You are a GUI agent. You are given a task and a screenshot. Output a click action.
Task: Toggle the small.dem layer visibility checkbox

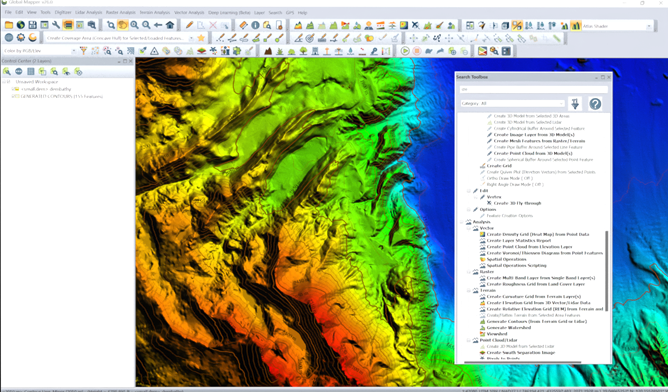coord(14,89)
